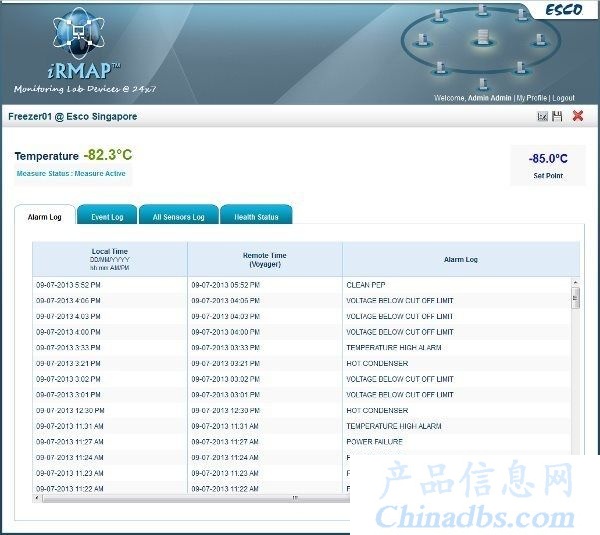Click Local Time column header

110,259
